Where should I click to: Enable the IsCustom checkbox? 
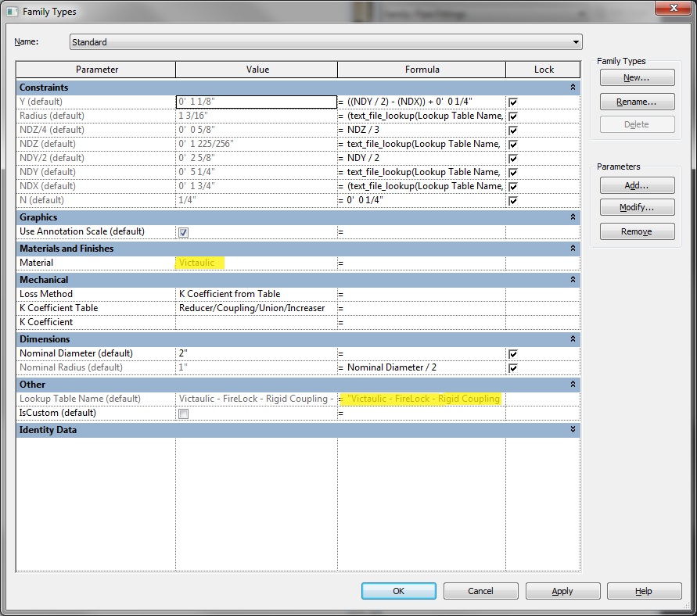[183, 414]
